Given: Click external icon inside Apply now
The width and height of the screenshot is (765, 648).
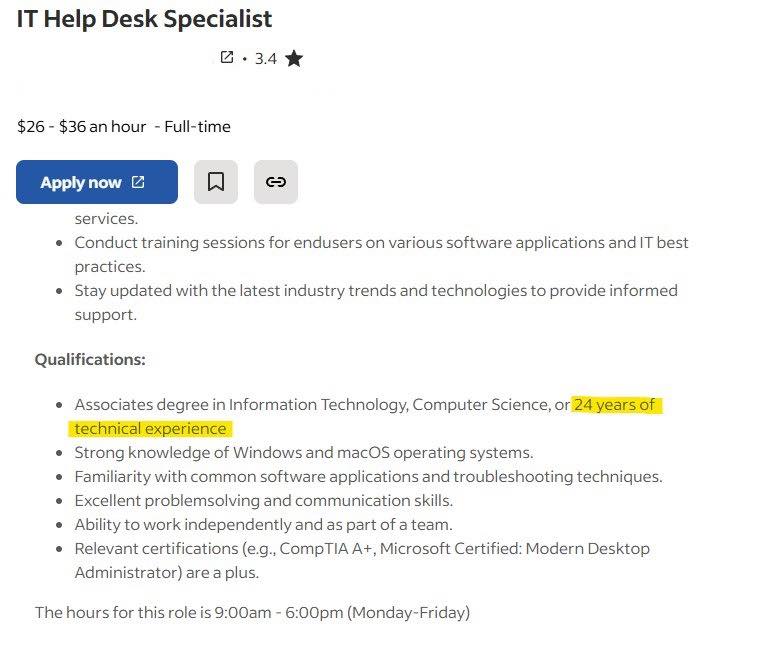Looking at the screenshot, I should coord(138,182).
